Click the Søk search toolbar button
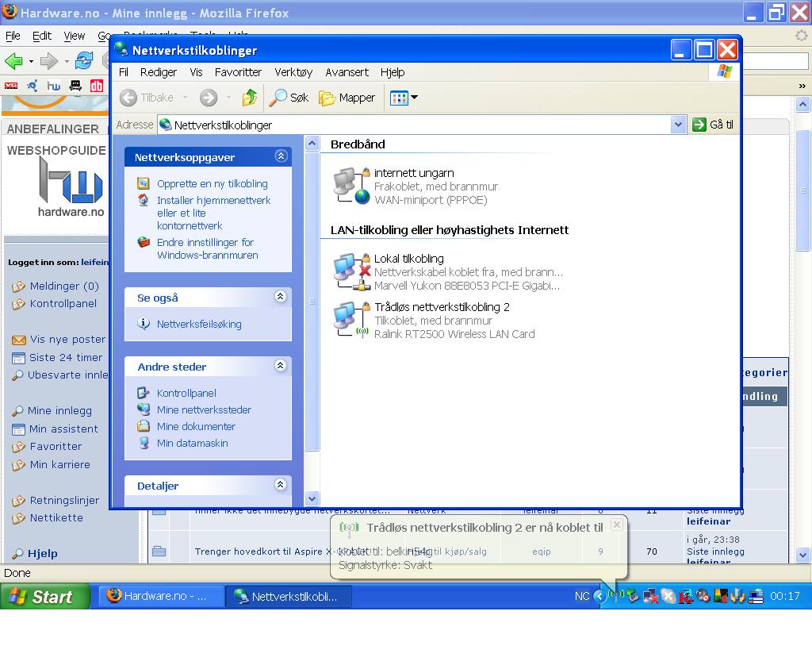This screenshot has width=812, height=665. [289, 98]
